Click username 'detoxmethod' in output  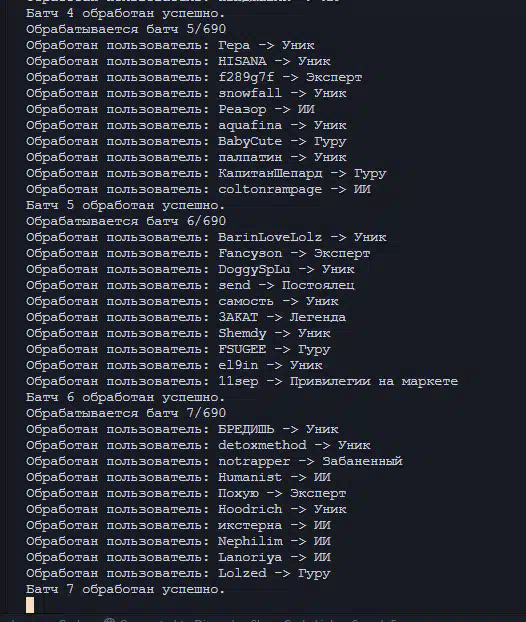pyautogui.click(x=262, y=445)
